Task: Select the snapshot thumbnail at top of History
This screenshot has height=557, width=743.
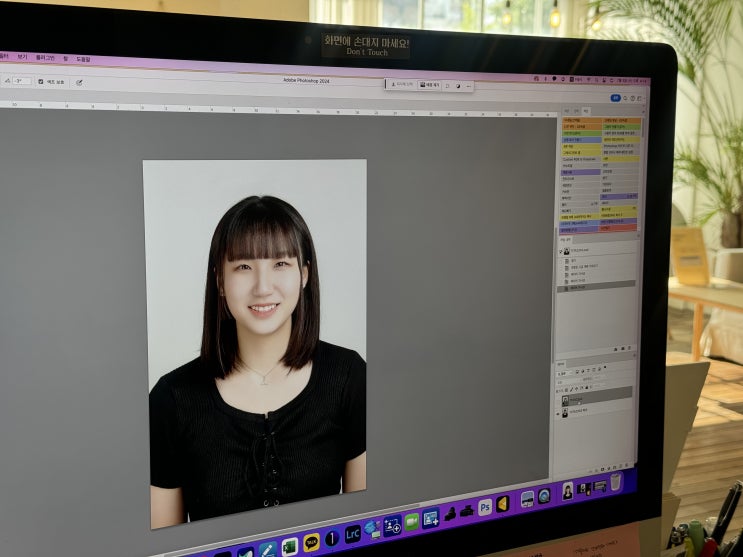Action: [566, 251]
